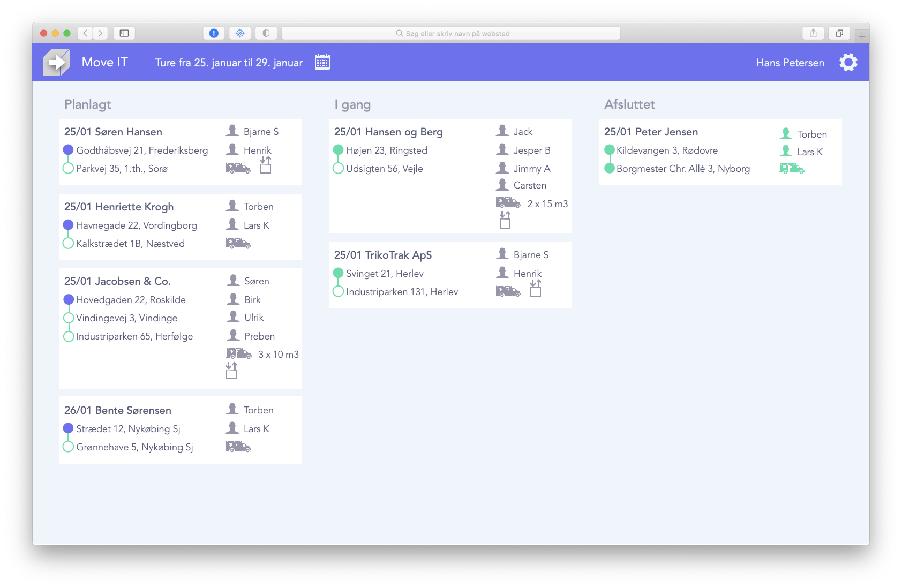Go back with Safari's back arrow
Image resolution: width=902 pixels, height=588 pixels.
pos(85,33)
